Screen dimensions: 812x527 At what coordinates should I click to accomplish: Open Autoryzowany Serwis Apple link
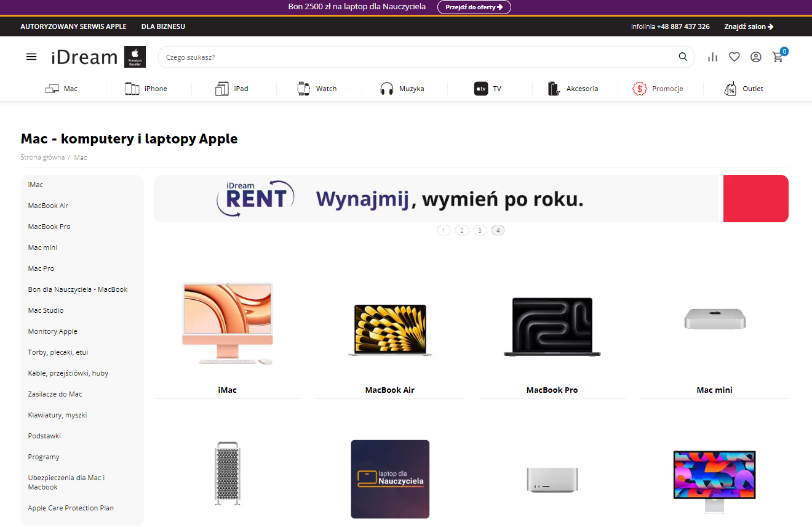[73, 26]
